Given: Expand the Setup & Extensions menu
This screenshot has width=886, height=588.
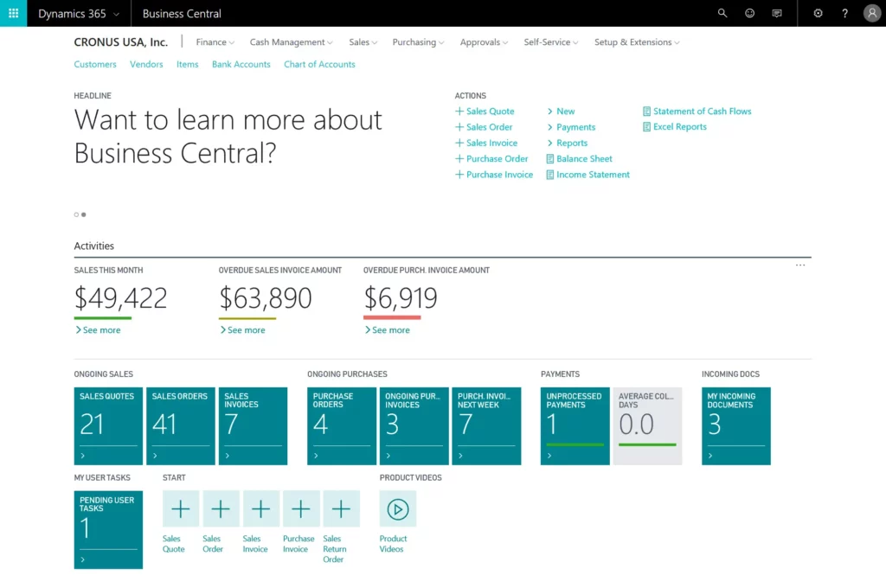Looking at the screenshot, I should pyautogui.click(x=637, y=42).
